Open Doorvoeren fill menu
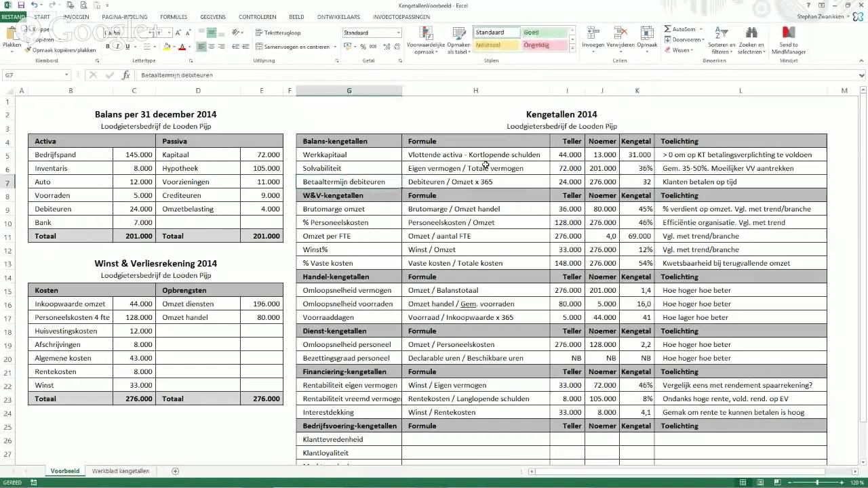 pyautogui.click(x=684, y=40)
